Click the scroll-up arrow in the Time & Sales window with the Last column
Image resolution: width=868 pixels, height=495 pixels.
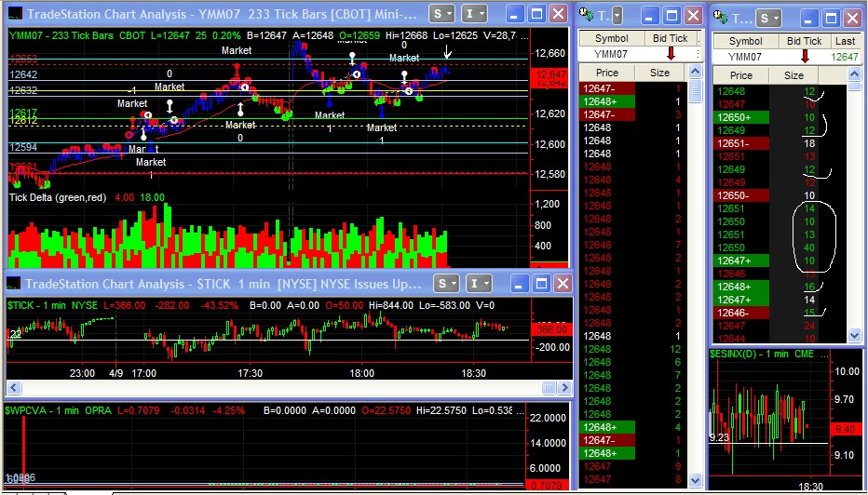tap(855, 75)
